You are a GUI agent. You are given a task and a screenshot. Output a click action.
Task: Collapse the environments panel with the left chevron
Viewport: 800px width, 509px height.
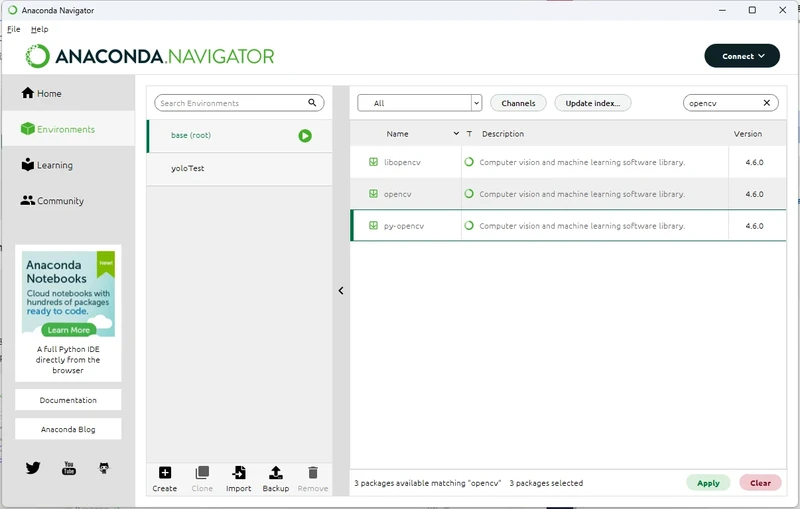coord(341,291)
